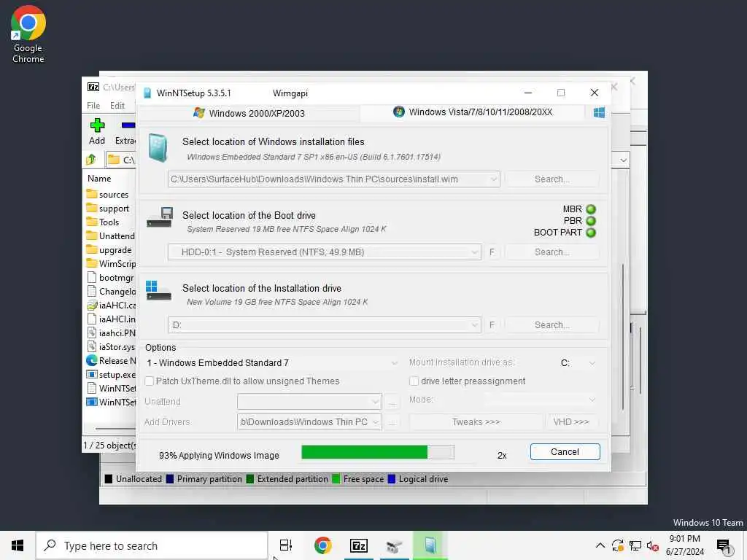Cancel applying the Windows image
This screenshot has width=747, height=560.
pos(565,451)
